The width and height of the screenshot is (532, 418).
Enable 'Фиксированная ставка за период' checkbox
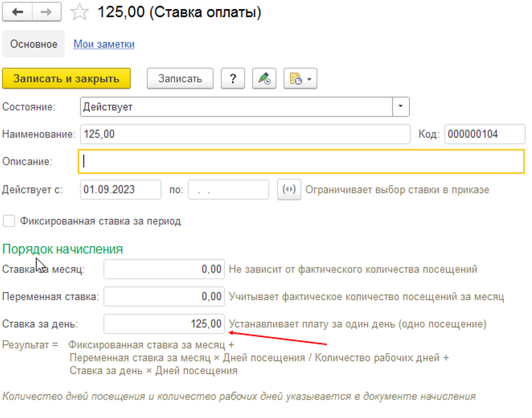tap(9, 221)
